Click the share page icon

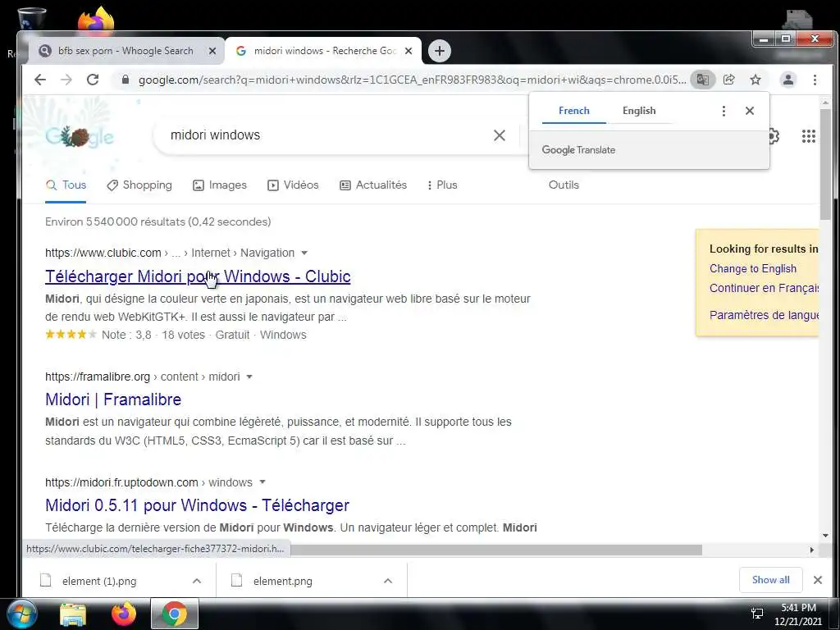[x=729, y=80]
